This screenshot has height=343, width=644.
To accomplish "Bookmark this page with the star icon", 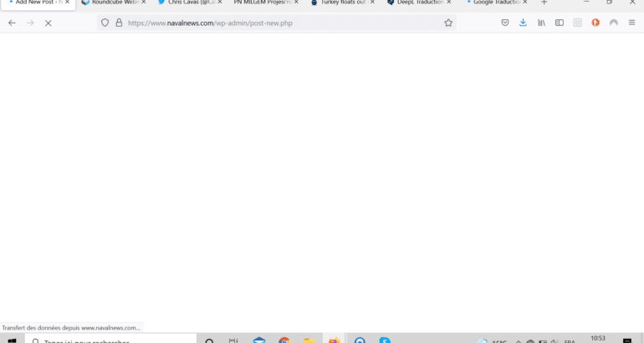I will [448, 23].
